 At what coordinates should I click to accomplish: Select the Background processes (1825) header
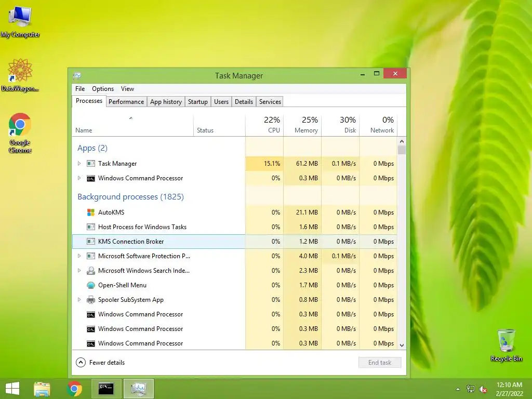click(130, 197)
